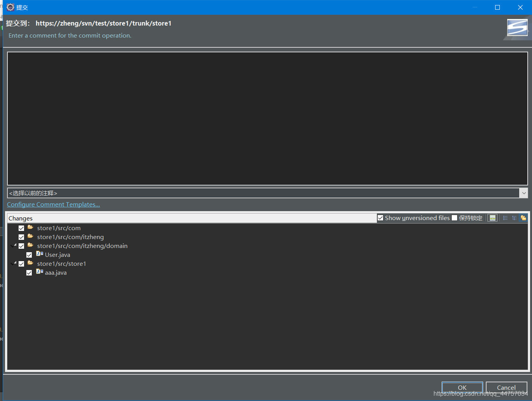Confirm commit with OK button

point(462,387)
